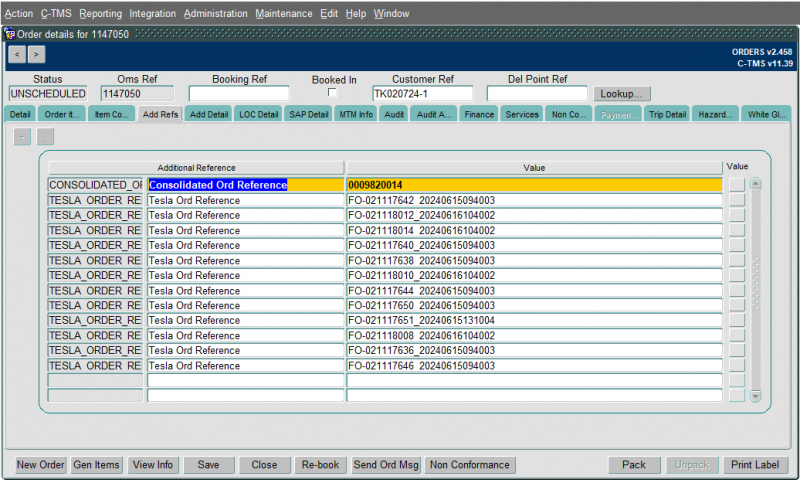Open the Reporting menu

point(101,14)
